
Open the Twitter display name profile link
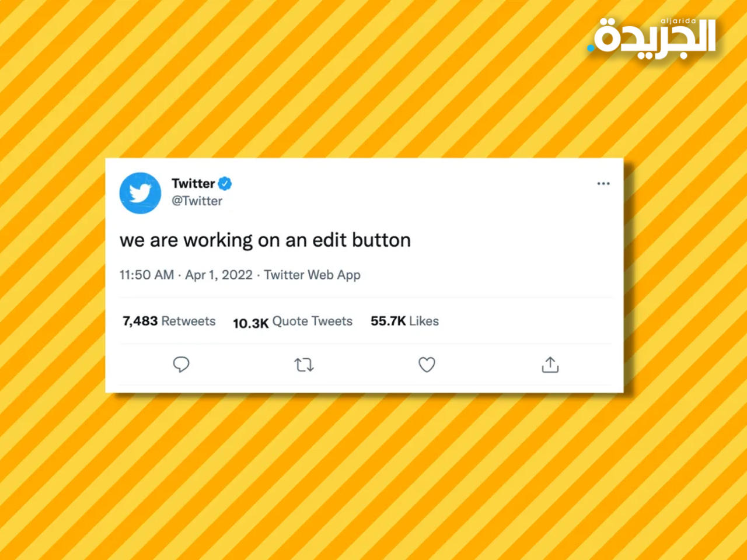coord(193,183)
